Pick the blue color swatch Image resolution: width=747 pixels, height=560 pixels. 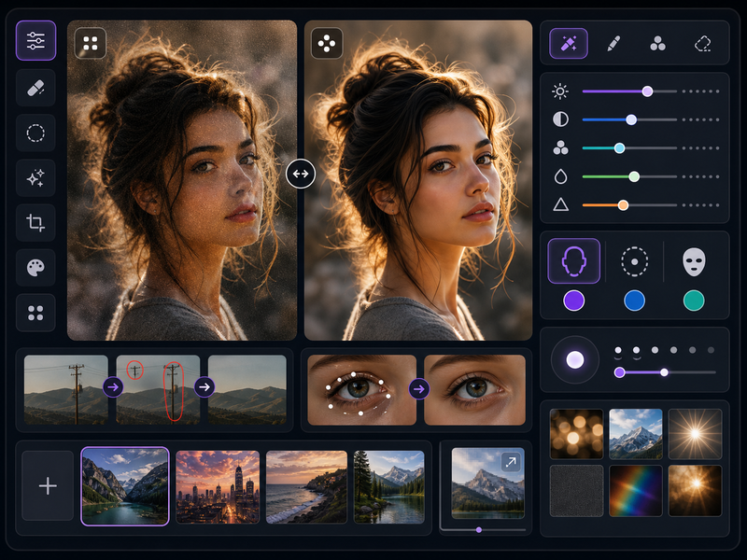tap(635, 301)
